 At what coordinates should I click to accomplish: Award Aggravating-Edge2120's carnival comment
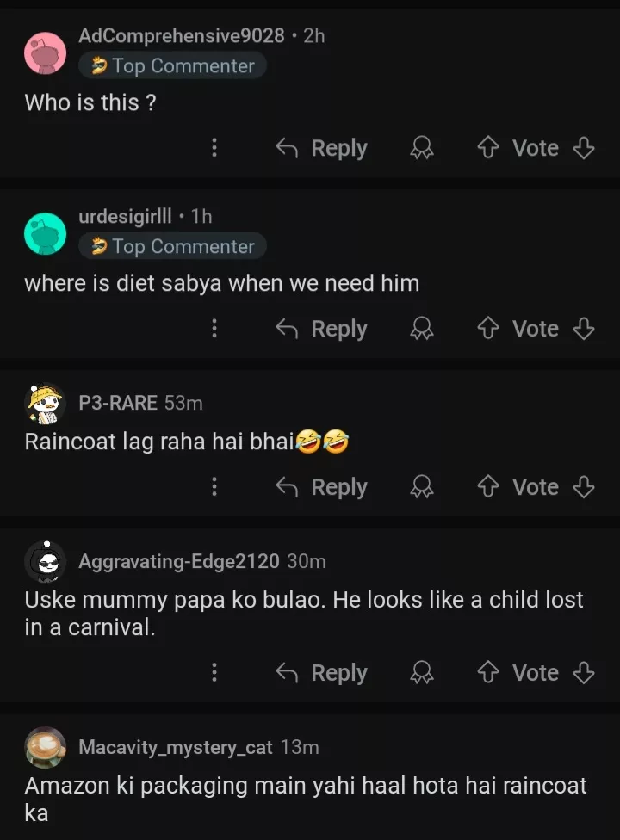pyautogui.click(x=421, y=673)
